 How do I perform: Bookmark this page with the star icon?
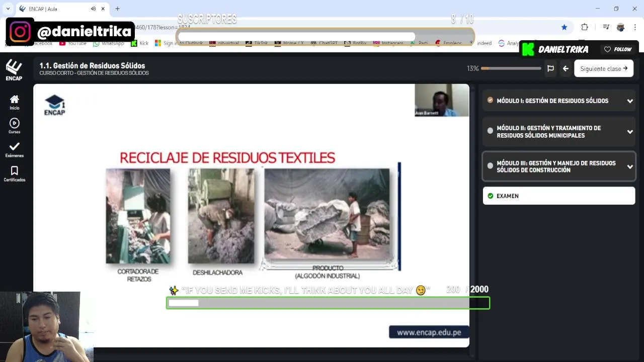[x=564, y=27]
